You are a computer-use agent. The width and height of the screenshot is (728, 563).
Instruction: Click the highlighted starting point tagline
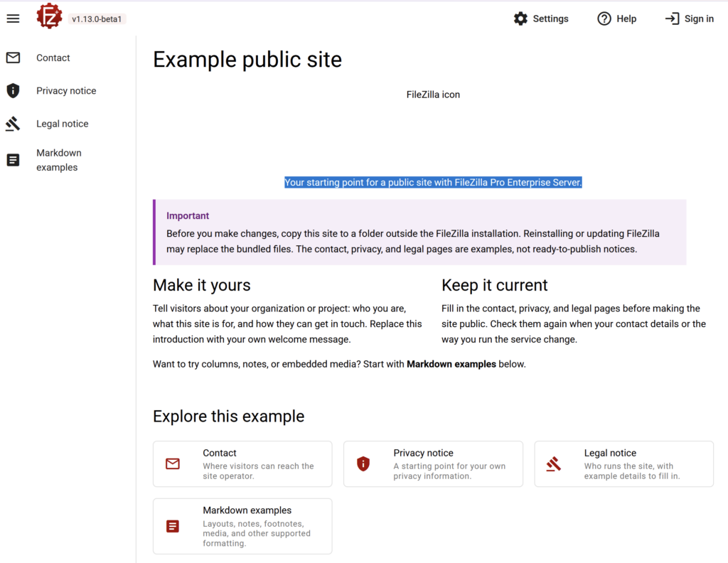click(x=433, y=183)
